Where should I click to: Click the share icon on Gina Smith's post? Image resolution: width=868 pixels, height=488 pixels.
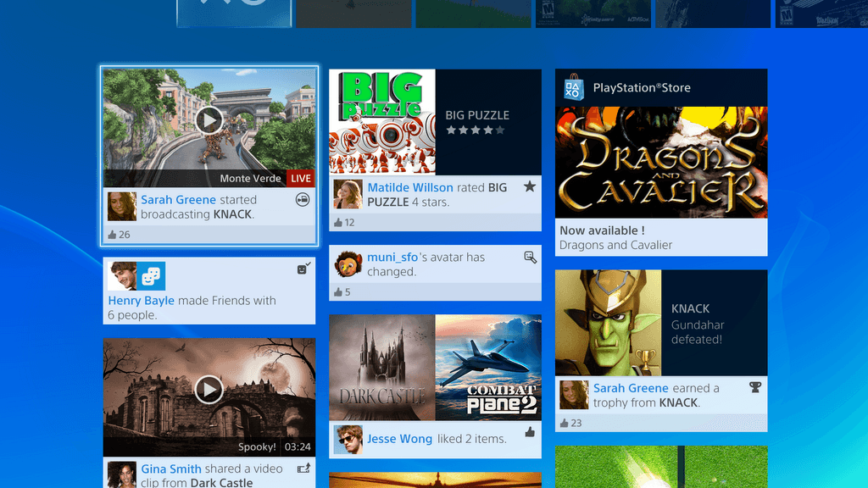303,469
